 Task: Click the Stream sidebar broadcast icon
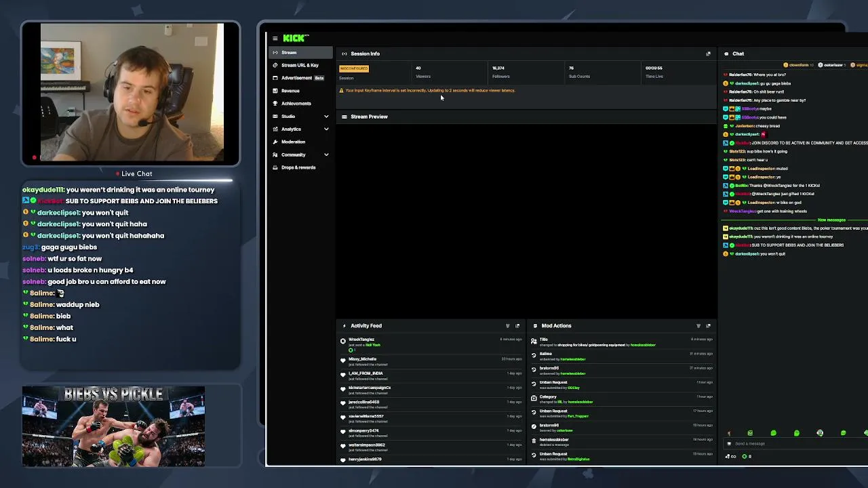275,53
